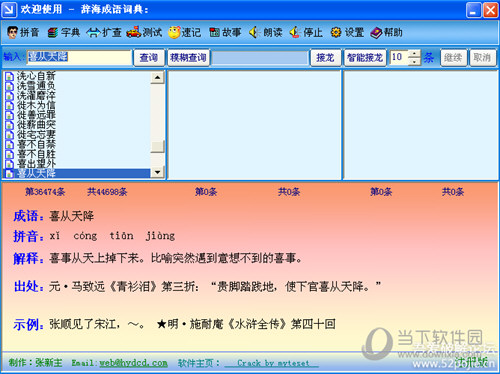Click the idiom list scroll-down arrow
This screenshot has height=374, width=500.
tap(157, 172)
